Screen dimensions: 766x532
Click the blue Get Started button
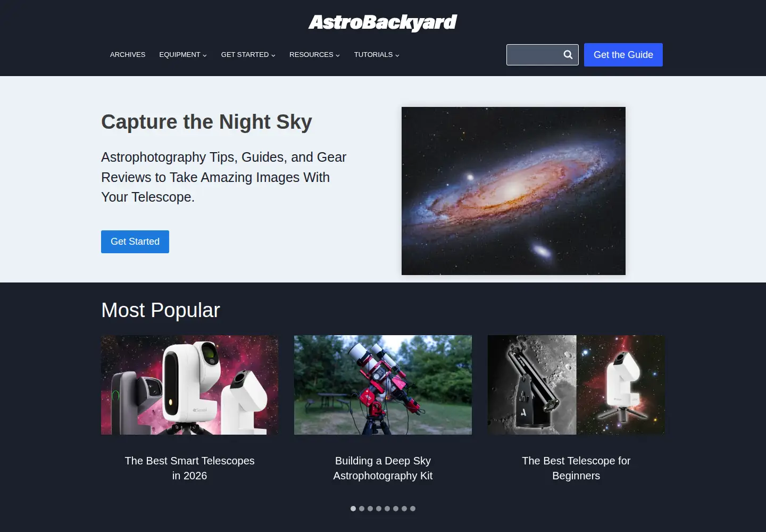click(135, 242)
